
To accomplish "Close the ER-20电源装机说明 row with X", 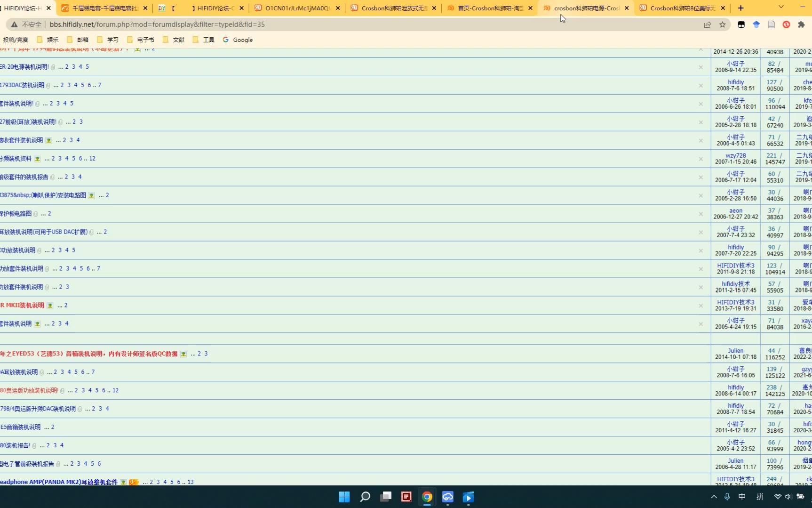I will 701,67.
